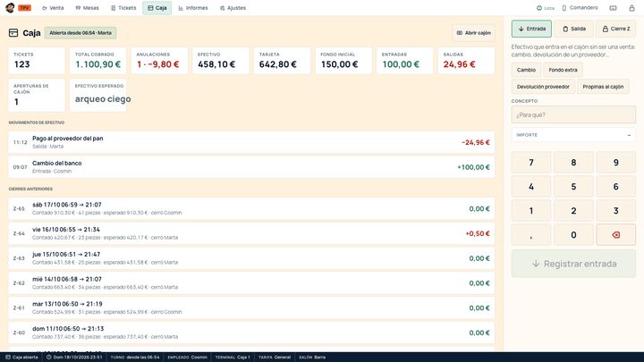The width and height of the screenshot is (644, 362).
Task: Click the keyboard icon in top bar
Action: pos(613,8)
